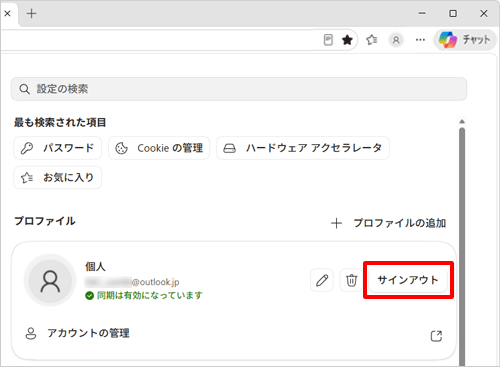
Task: Click the black favorite star icon
Action: 347,40
